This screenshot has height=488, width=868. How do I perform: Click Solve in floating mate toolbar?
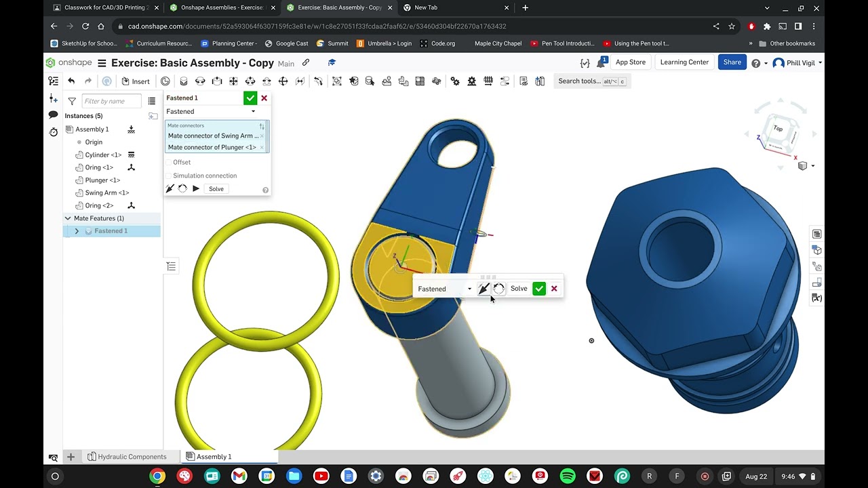point(519,289)
